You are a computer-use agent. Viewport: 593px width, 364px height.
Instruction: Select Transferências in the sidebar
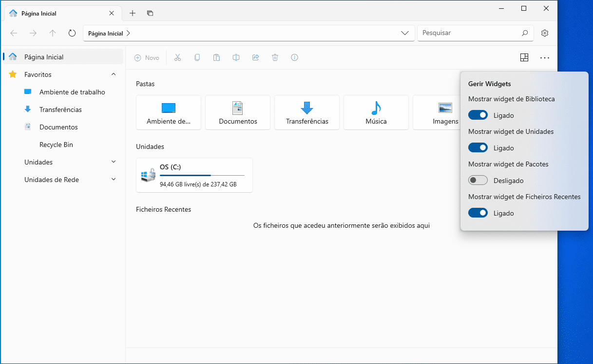click(60, 109)
